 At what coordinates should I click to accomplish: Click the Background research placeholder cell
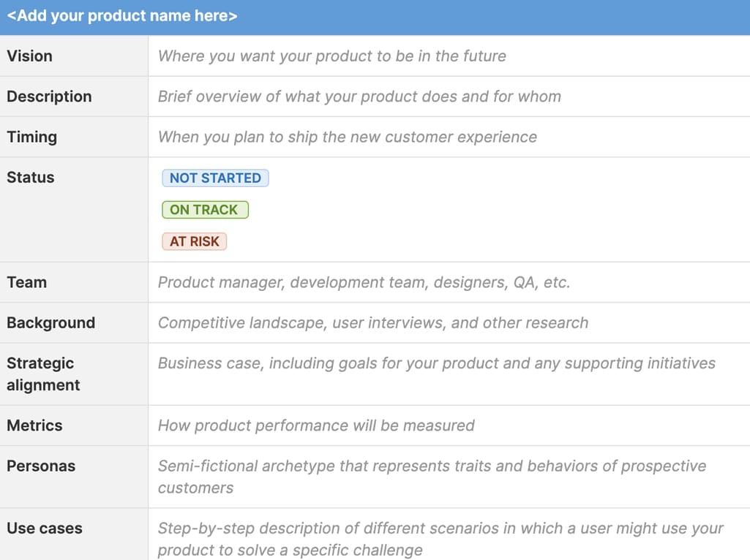point(372,323)
